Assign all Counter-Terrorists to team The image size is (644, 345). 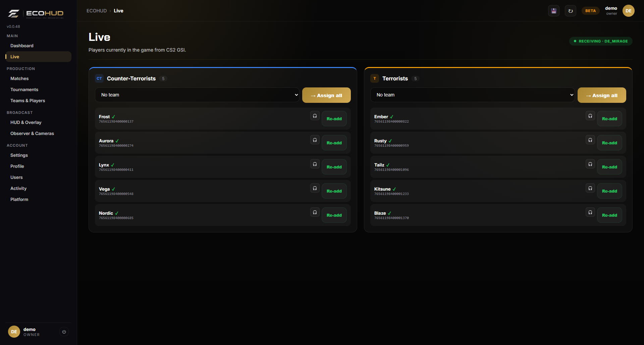click(326, 95)
